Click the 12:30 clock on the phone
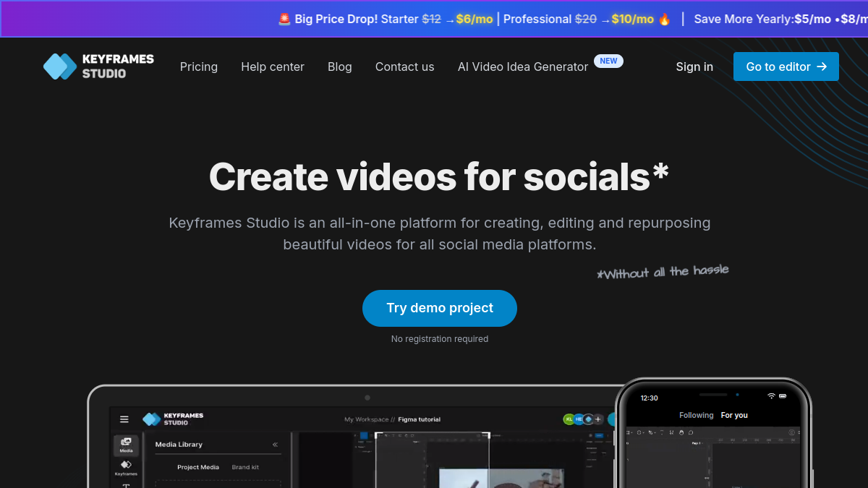The height and width of the screenshot is (488, 868). pyautogui.click(x=650, y=398)
